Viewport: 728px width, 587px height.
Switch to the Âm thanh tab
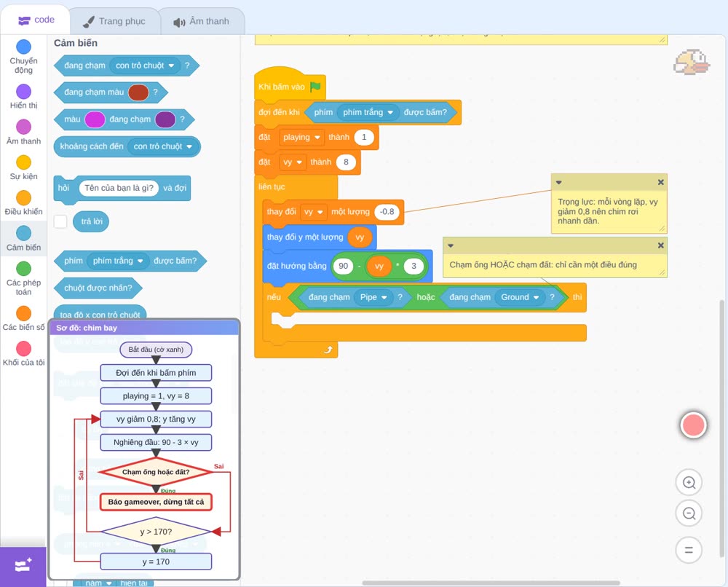[x=202, y=21]
